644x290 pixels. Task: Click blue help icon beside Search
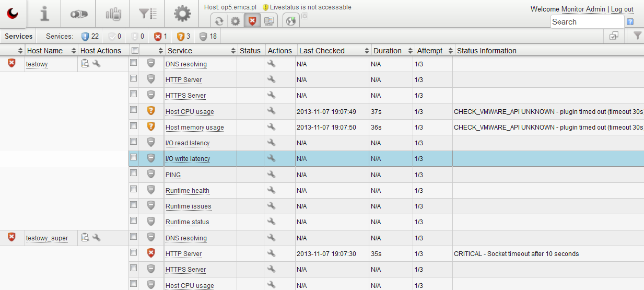(x=630, y=22)
